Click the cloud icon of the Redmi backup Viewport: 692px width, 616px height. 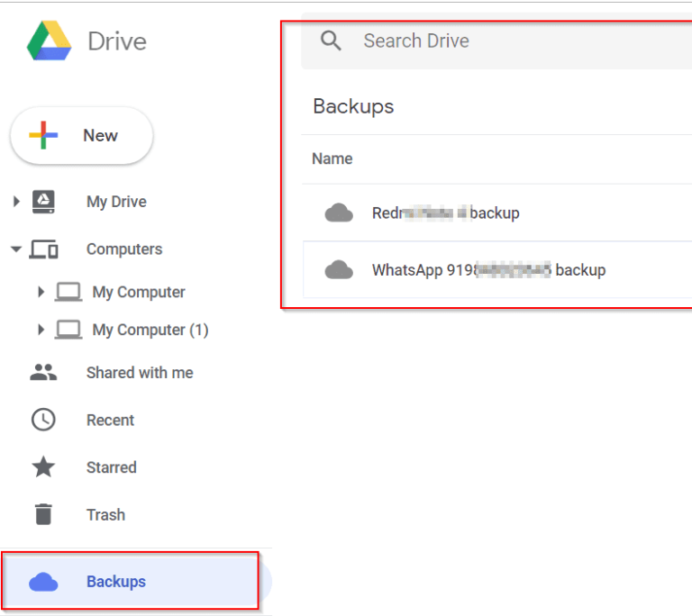pos(339,213)
